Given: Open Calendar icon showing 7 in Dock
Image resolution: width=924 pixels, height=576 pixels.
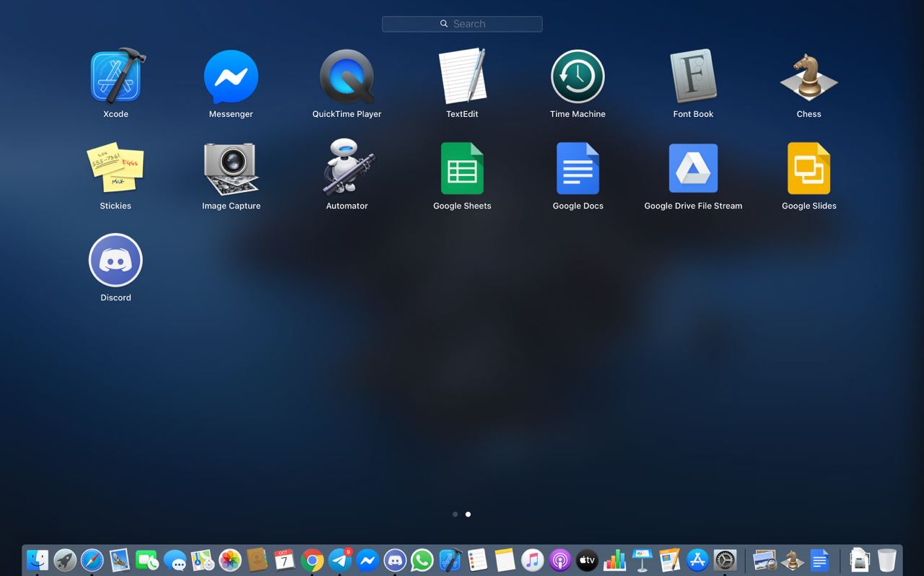Looking at the screenshot, I should [284, 560].
